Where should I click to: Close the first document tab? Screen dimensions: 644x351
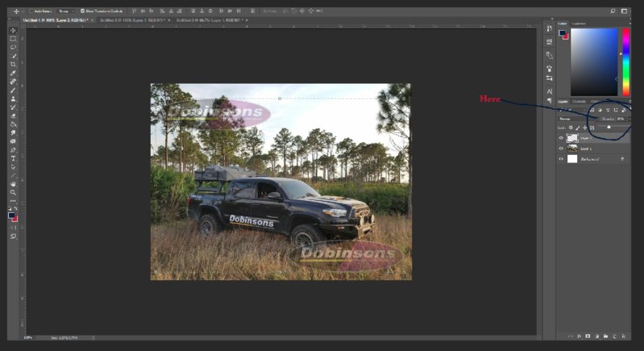(92, 20)
